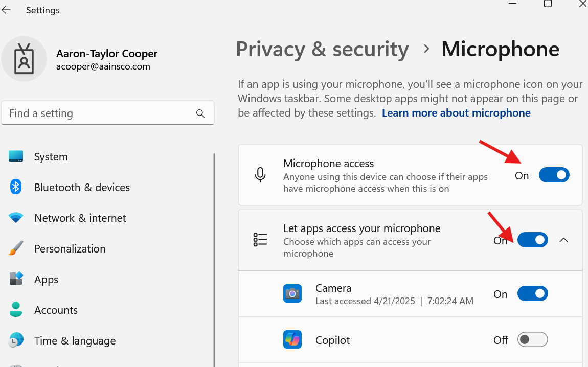This screenshot has height=367, width=588.
Task: Click the Copilot app icon
Action: (292, 340)
